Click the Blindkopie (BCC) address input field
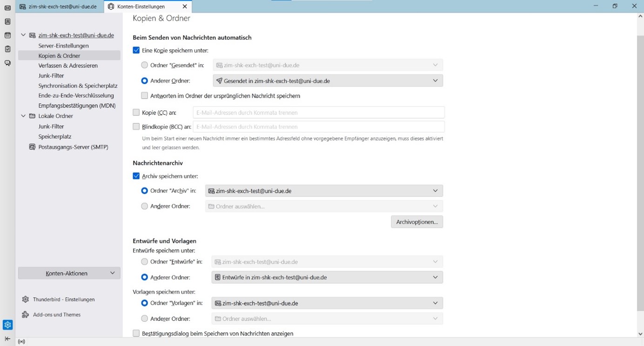 click(318, 127)
